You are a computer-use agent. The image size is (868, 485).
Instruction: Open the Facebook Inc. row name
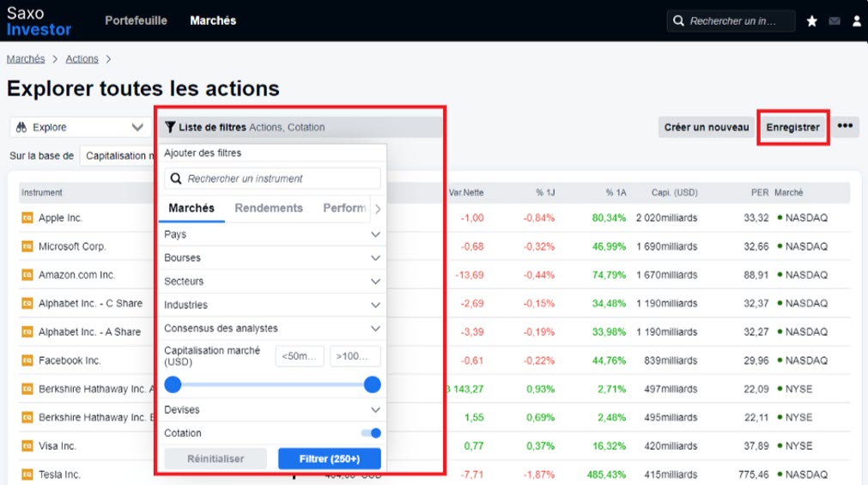70,361
